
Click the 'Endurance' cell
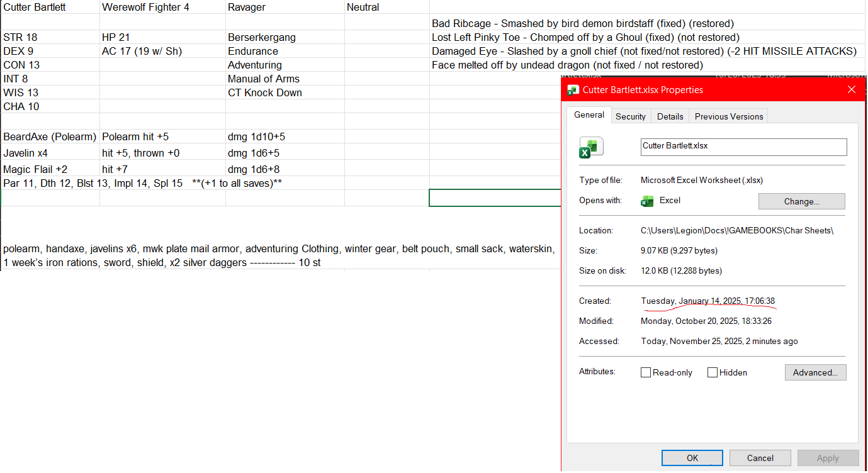(285, 52)
